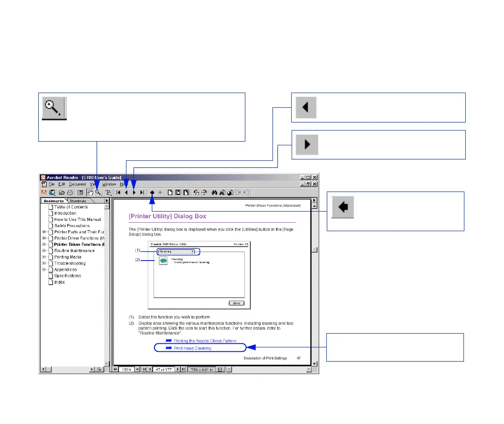The width and height of the screenshot is (504, 424).
Task: Click the teal Cleaning icon in dialog
Action: click(163, 261)
